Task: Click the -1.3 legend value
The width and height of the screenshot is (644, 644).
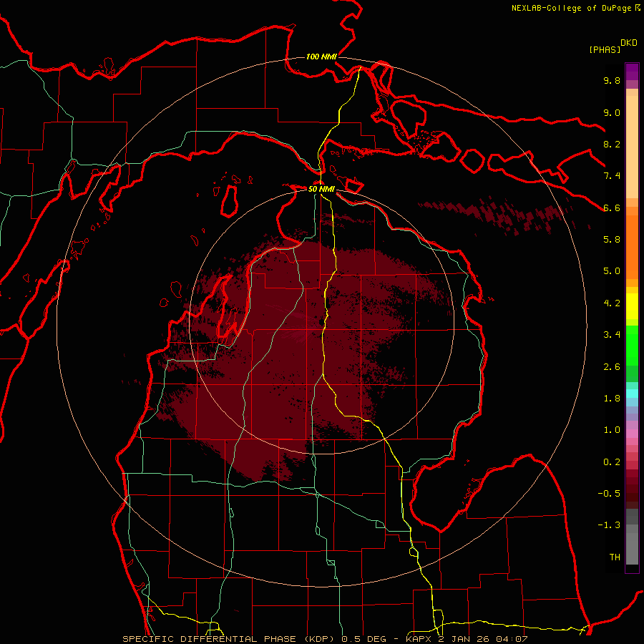Action: (x=609, y=525)
